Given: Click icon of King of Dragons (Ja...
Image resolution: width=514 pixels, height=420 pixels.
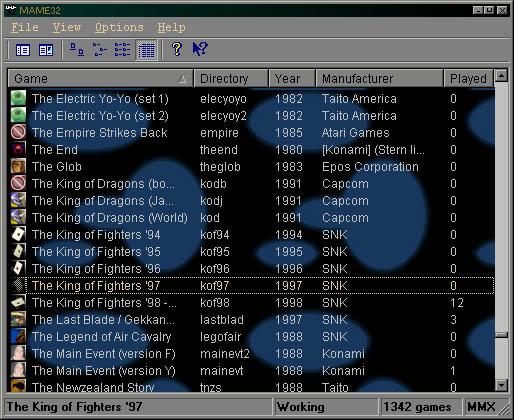Looking at the screenshot, I should coord(18,200).
